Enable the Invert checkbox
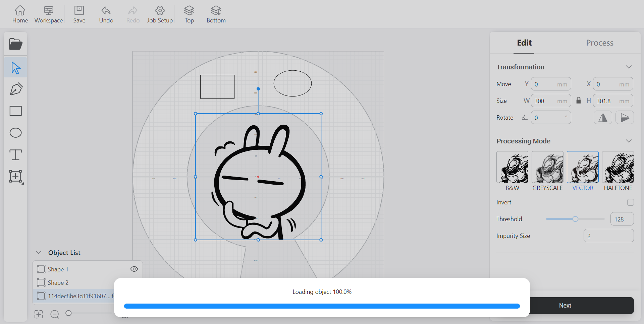This screenshot has width=644, height=324. pyautogui.click(x=631, y=202)
